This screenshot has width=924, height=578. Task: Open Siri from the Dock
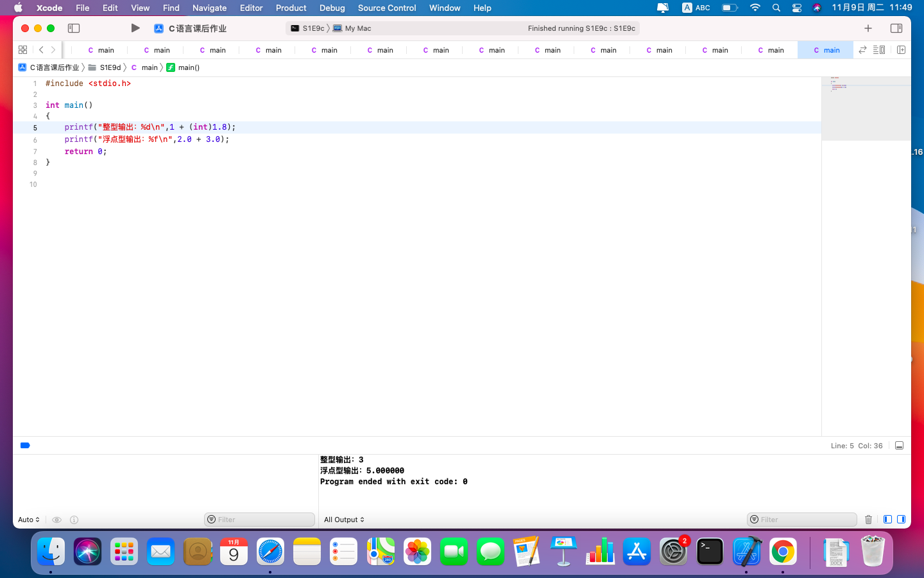pos(87,552)
